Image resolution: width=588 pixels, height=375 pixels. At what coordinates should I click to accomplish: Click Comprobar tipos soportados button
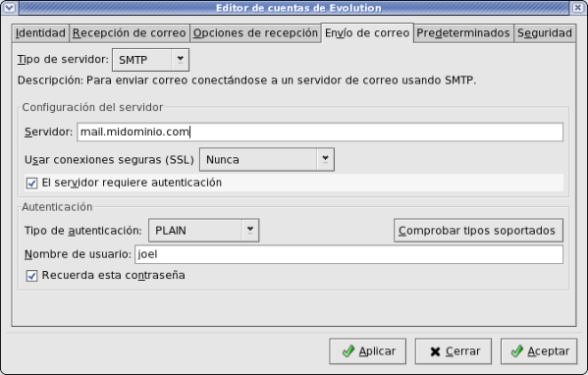click(x=478, y=231)
